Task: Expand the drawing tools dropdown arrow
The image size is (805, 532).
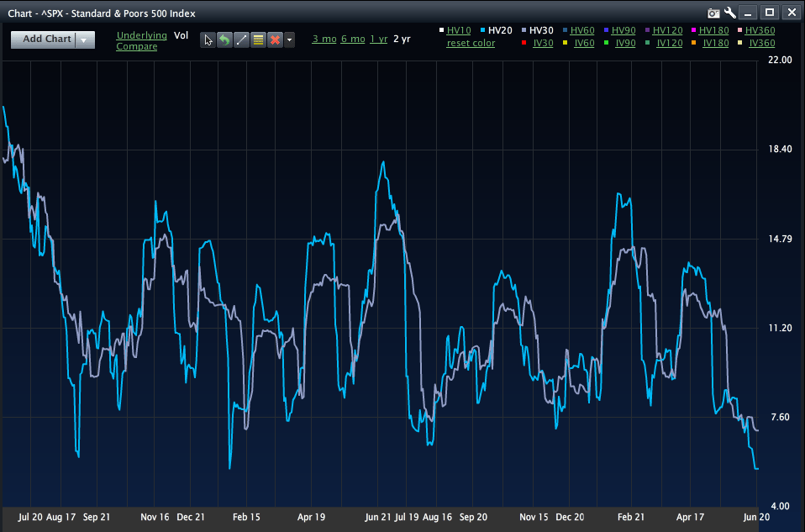Action: (x=290, y=40)
